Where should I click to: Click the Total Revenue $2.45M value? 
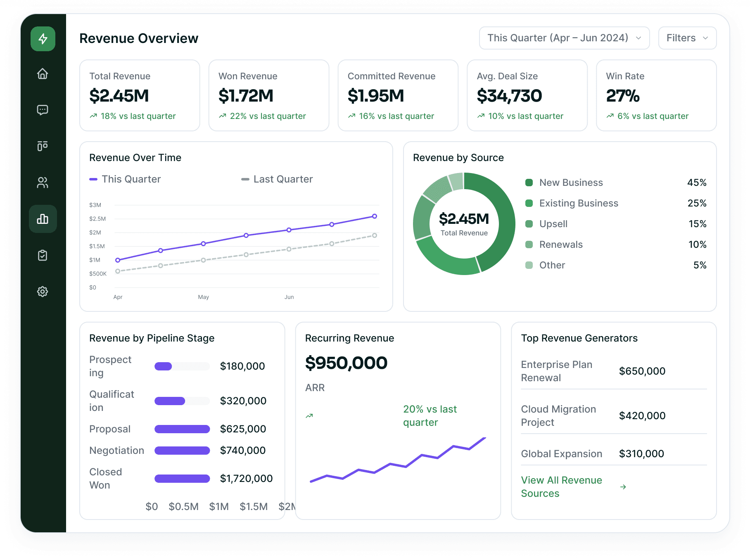(x=119, y=96)
